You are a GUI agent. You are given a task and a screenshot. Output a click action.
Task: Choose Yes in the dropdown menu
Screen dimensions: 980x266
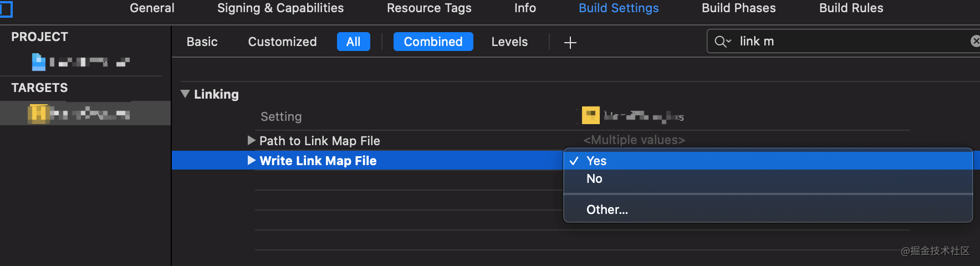[596, 161]
